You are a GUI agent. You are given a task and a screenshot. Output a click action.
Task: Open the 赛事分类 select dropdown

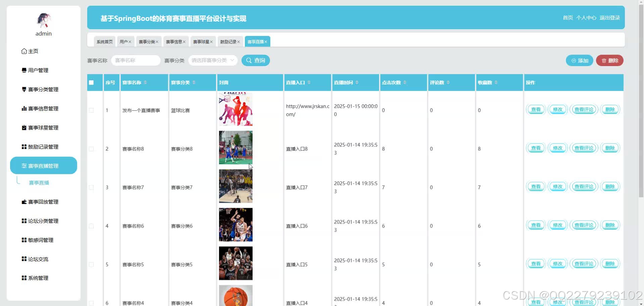(213, 60)
